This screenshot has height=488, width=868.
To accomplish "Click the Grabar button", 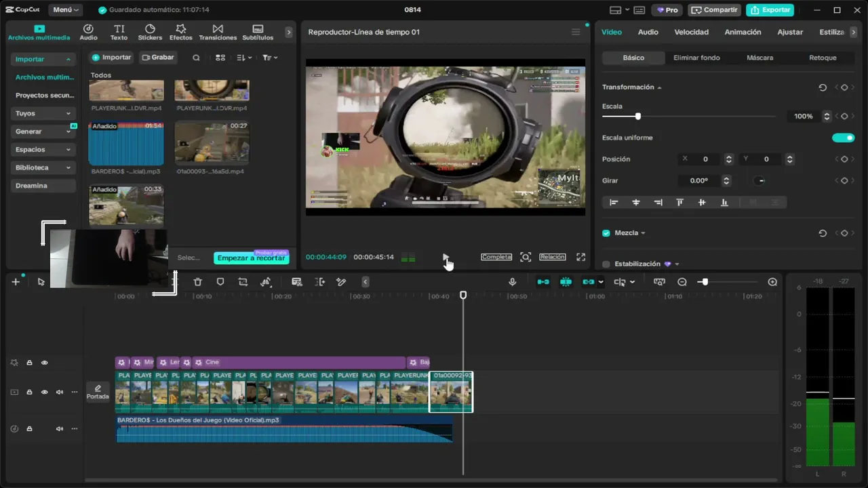I will 157,58.
